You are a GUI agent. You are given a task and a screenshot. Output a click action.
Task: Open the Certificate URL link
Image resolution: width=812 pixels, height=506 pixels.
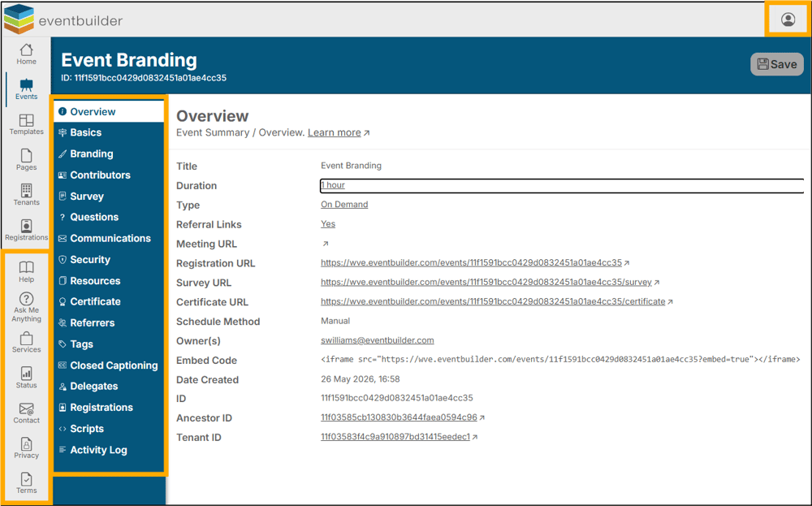pyautogui.click(x=493, y=301)
